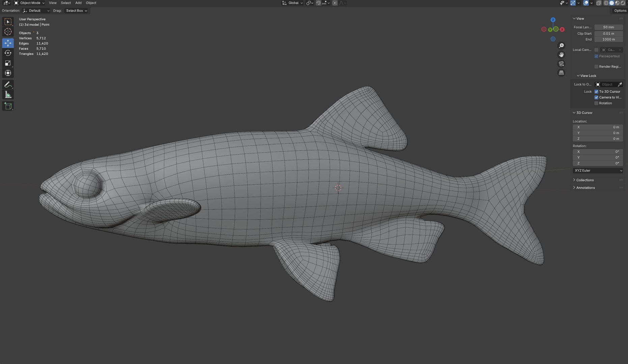Click the Focal Length 50 mm field
The height and width of the screenshot is (364, 628).
(x=608, y=27)
